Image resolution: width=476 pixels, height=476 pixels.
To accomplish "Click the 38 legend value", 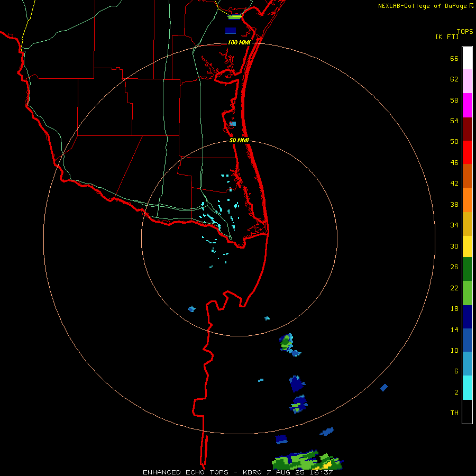I will point(454,204).
